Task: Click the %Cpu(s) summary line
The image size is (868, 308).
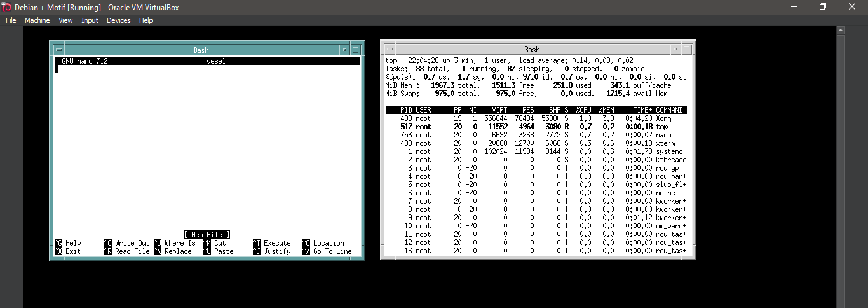Action: coord(536,77)
